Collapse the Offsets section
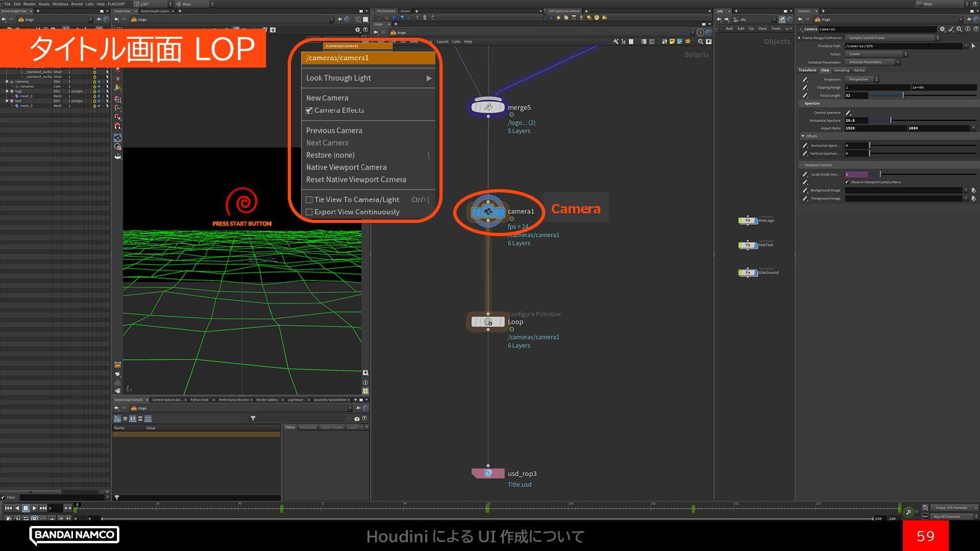The image size is (980, 551). click(803, 136)
